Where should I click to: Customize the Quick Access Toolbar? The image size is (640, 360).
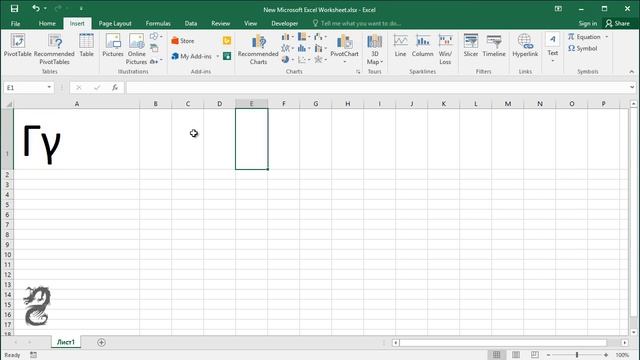pyautogui.click(x=81, y=9)
